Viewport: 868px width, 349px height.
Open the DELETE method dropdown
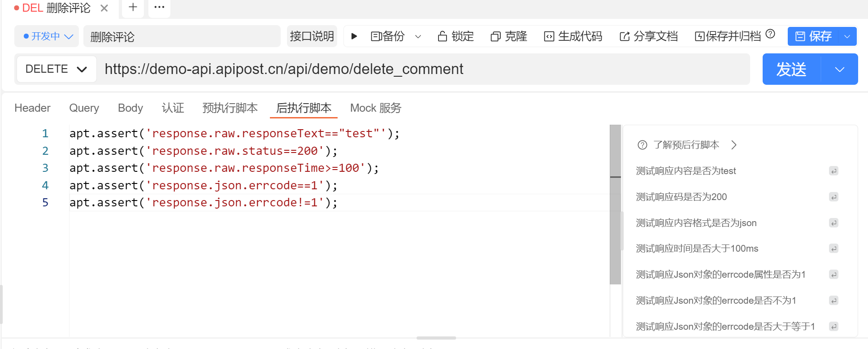click(56, 69)
